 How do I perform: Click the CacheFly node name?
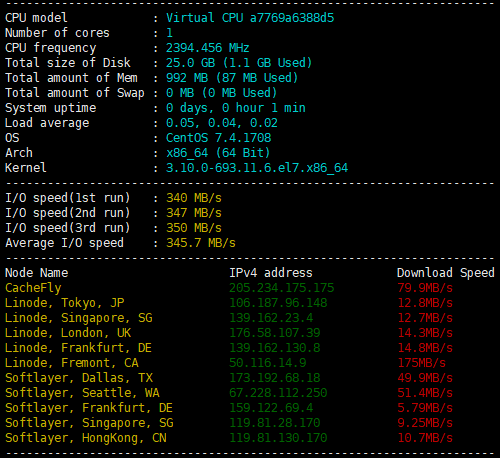[x=33, y=288]
